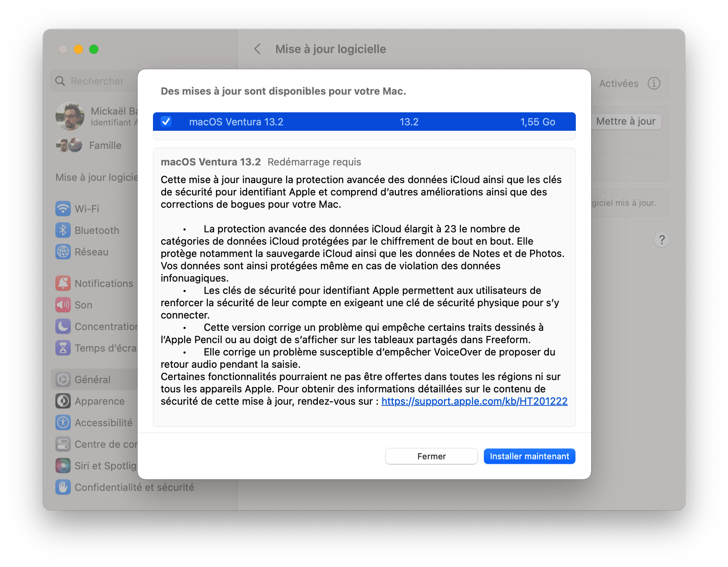This screenshot has width=728, height=567.
Task: Click the search magnifier icon
Action: point(60,81)
